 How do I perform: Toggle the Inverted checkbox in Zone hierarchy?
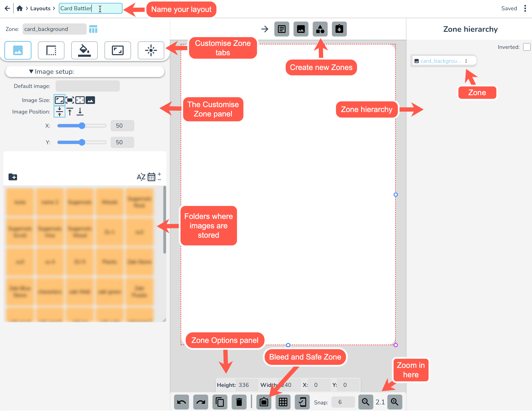point(527,47)
